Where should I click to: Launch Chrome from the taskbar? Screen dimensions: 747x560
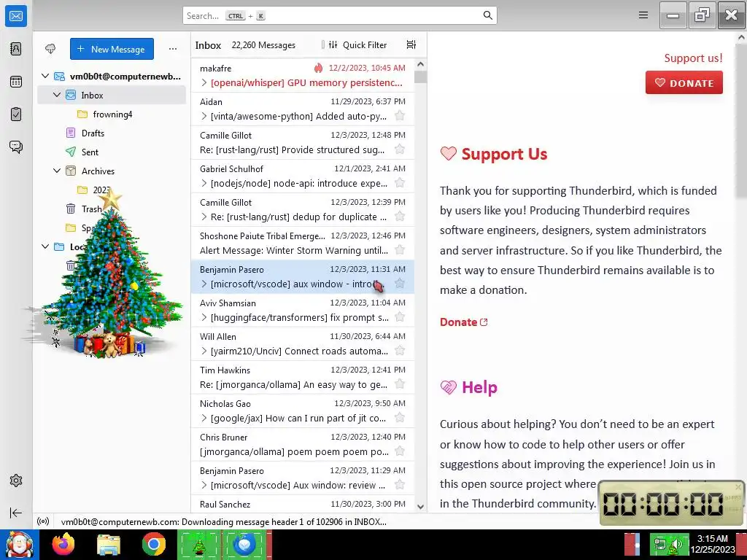153,545
